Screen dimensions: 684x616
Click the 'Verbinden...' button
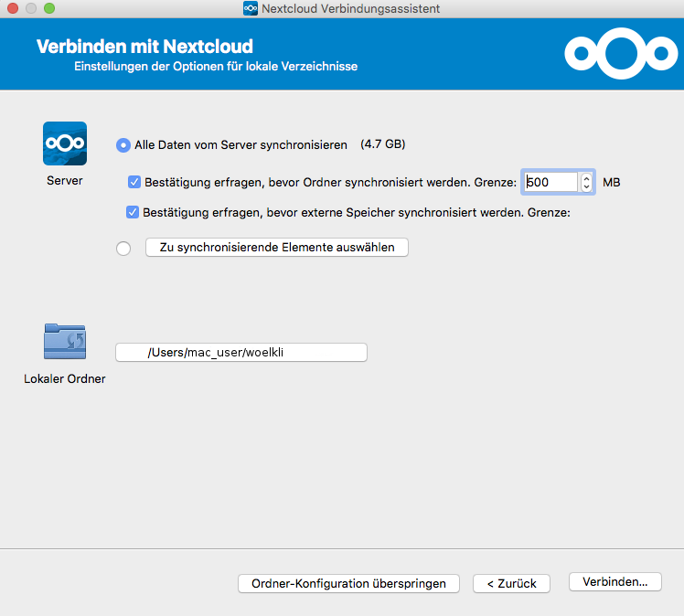pyautogui.click(x=615, y=581)
